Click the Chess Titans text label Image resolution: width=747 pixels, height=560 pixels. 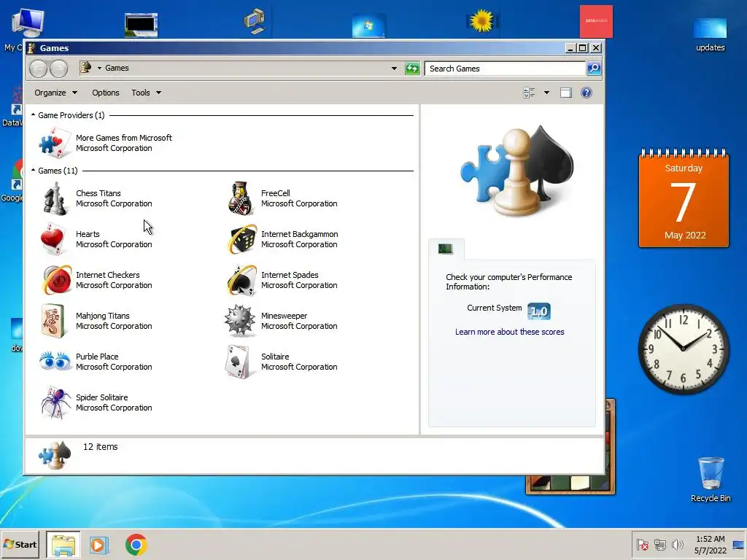pyautogui.click(x=98, y=192)
